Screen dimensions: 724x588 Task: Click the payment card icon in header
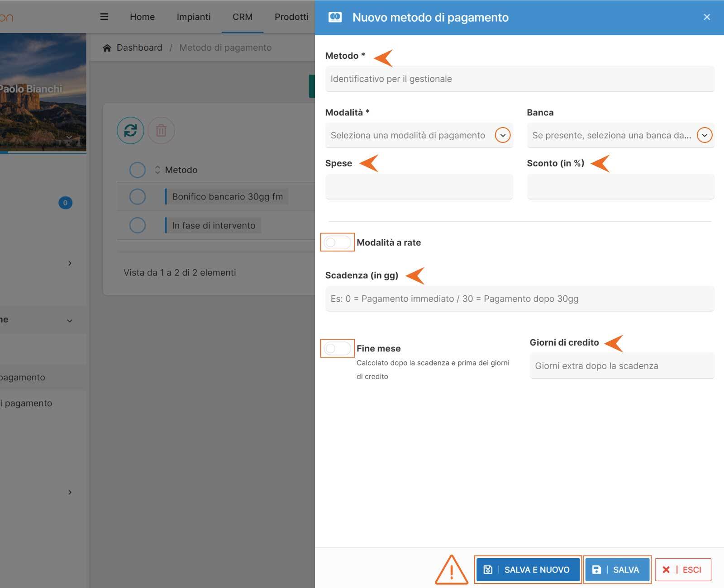tap(335, 17)
